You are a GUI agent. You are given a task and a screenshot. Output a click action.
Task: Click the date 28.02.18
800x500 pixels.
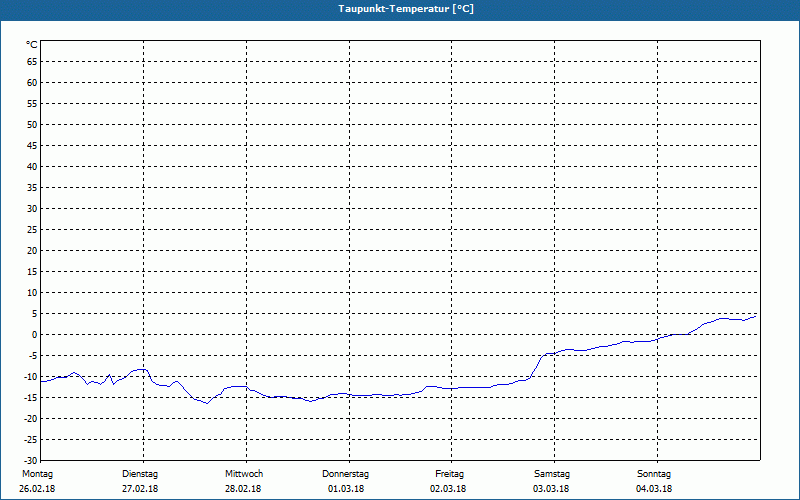(x=243, y=489)
